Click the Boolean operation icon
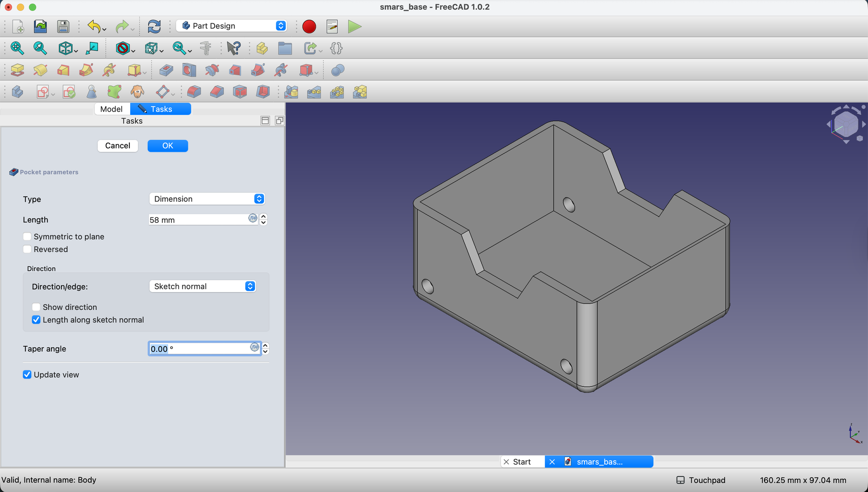868x492 pixels. click(338, 70)
